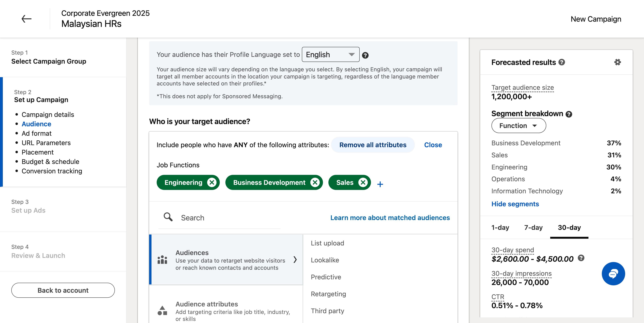
Task: Click Corporate Evergreen 2025 group name
Action: (x=105, y=13)
